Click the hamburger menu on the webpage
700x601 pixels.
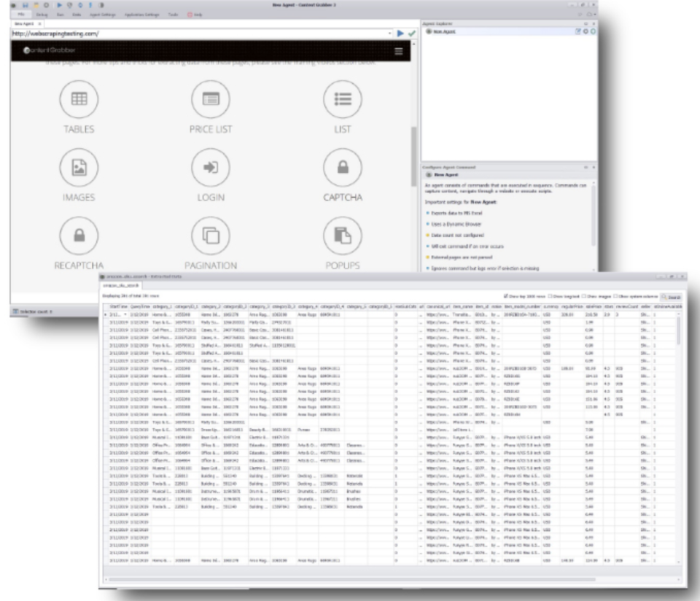click(399, 51)
